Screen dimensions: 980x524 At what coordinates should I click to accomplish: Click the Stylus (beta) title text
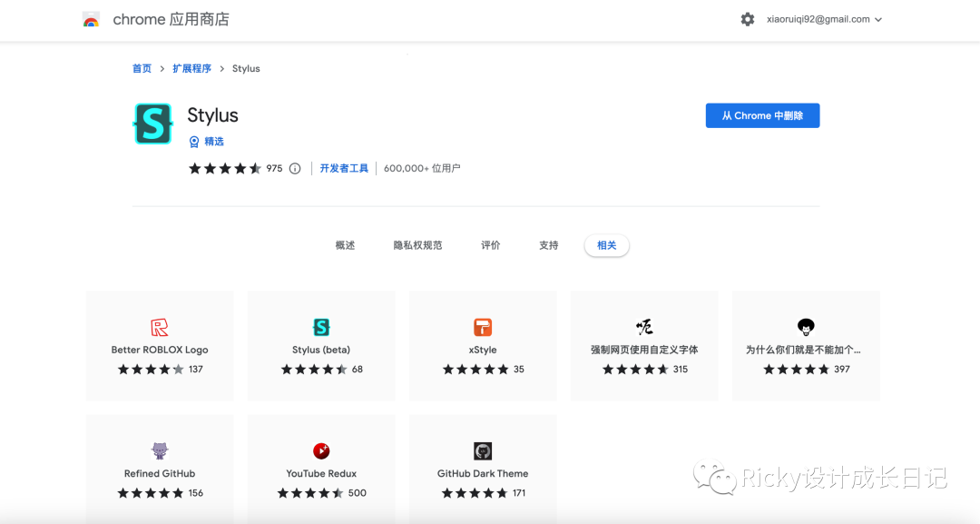pyautogui.click(x=321, y=350)
